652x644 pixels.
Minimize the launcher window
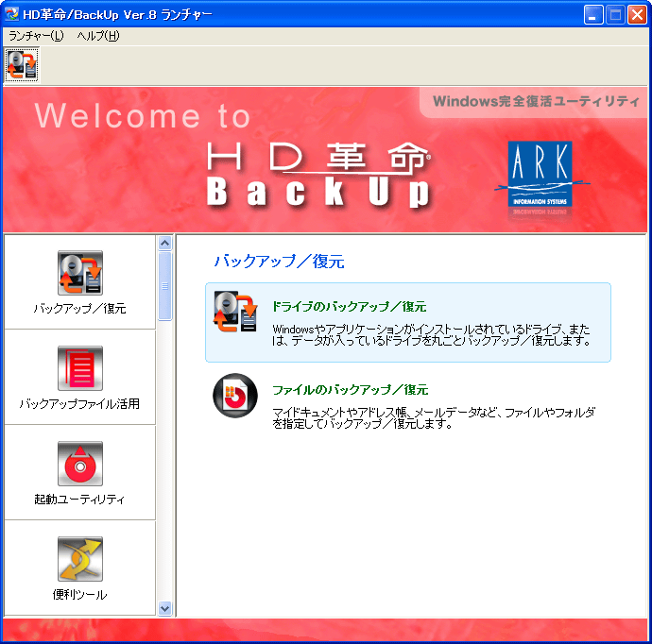click(x=593, y=15)
